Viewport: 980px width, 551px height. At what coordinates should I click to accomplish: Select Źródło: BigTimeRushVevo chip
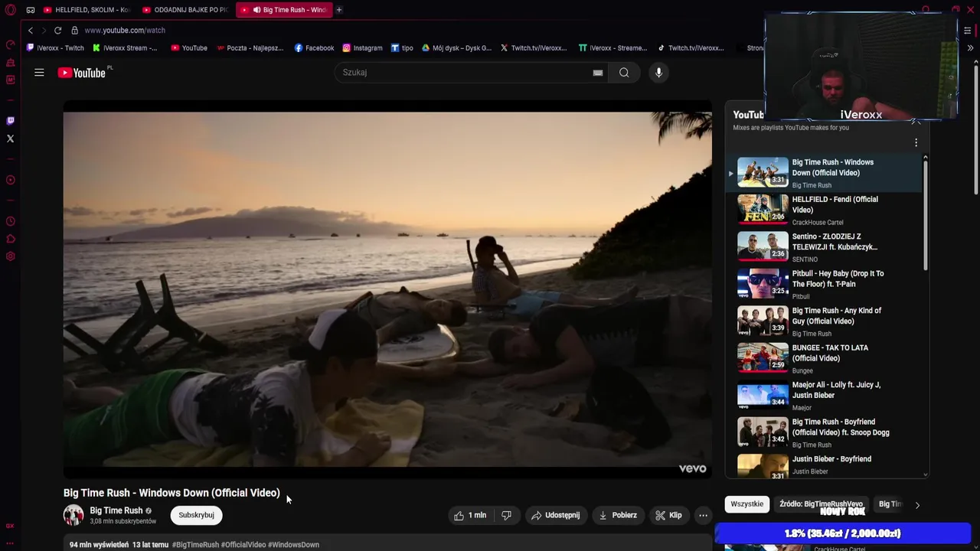(x=821, y=504)
